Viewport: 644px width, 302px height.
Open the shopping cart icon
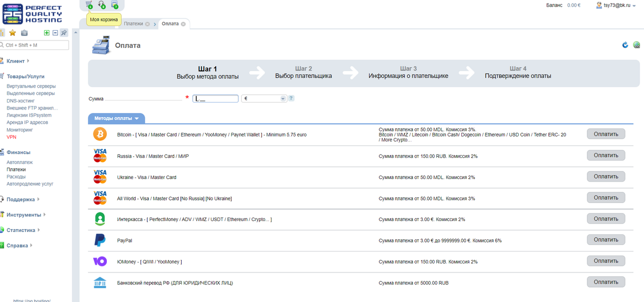tap(89, 4)
